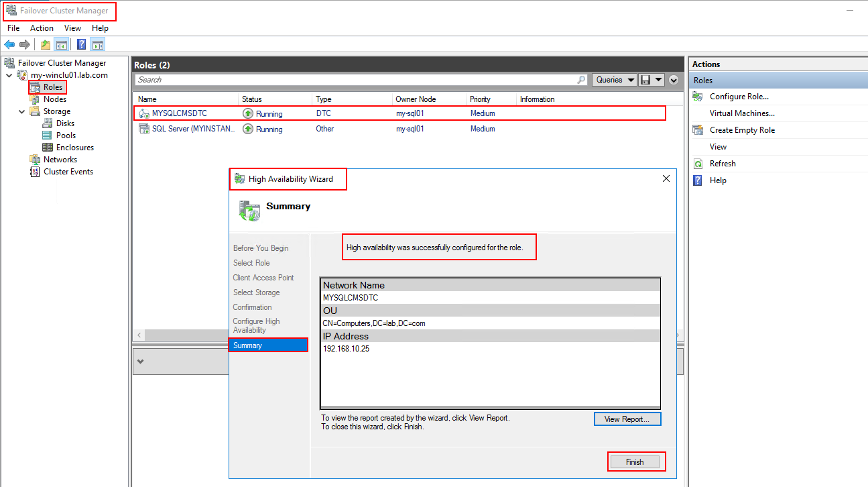
Task: Select the Roles node in tree
Action: click(53, 87)
